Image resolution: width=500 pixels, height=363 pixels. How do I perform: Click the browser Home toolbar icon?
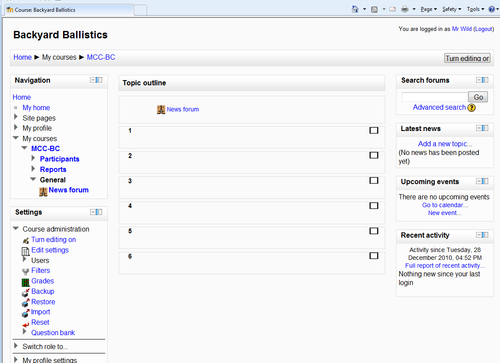355,9
